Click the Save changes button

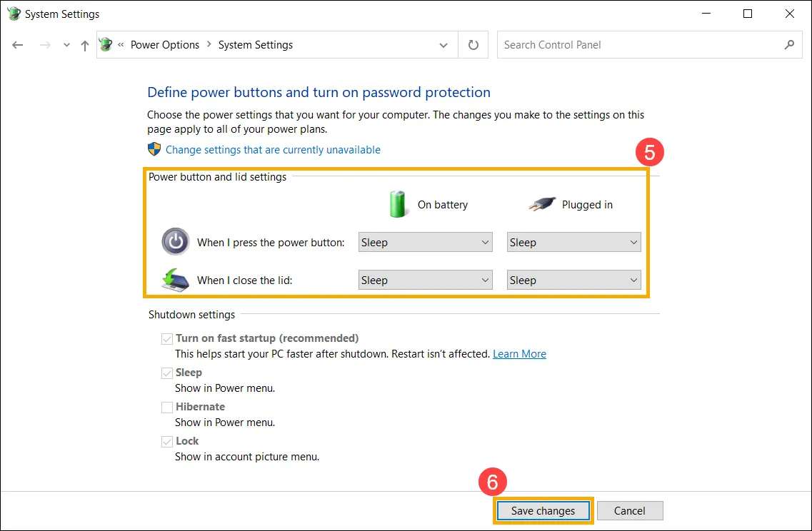pos(543,510)
